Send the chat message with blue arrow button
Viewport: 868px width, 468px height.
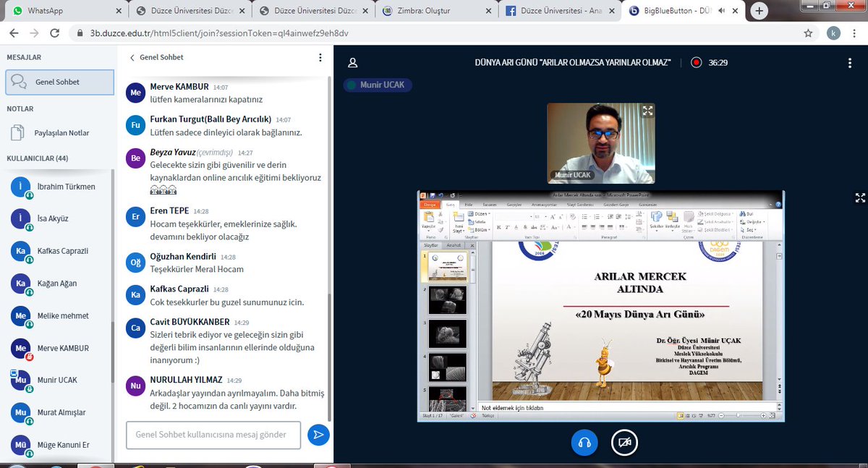pos(318,434)
